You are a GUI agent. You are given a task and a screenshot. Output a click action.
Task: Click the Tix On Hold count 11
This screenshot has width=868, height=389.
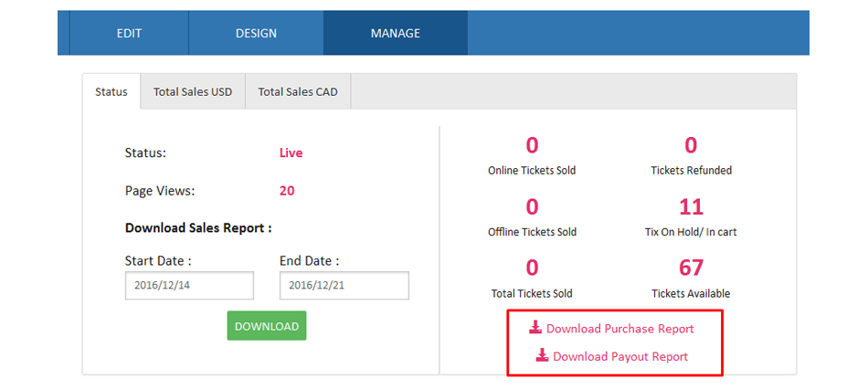(x=691, y=206)
